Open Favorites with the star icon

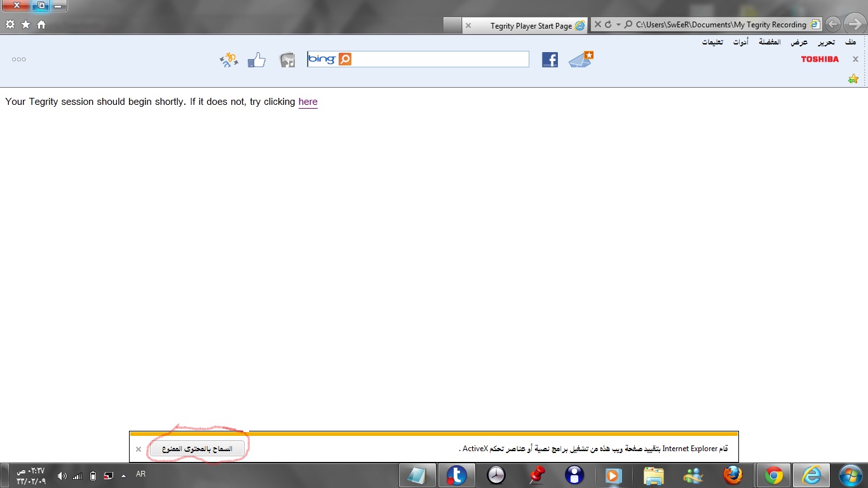coord(25,24)
